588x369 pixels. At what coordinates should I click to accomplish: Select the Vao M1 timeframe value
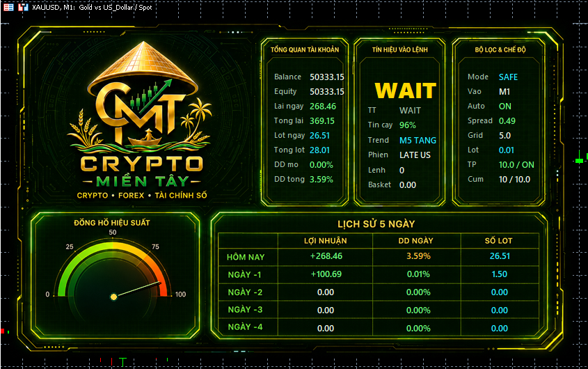(504, 92)
